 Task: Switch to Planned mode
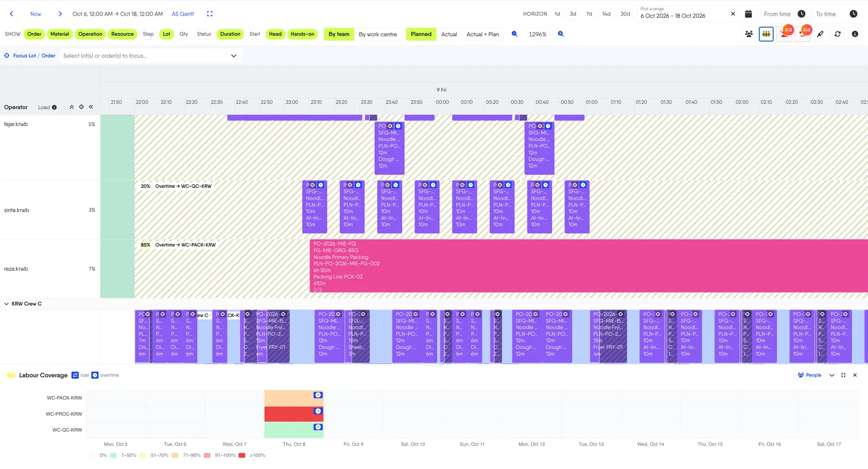[421, 34]
